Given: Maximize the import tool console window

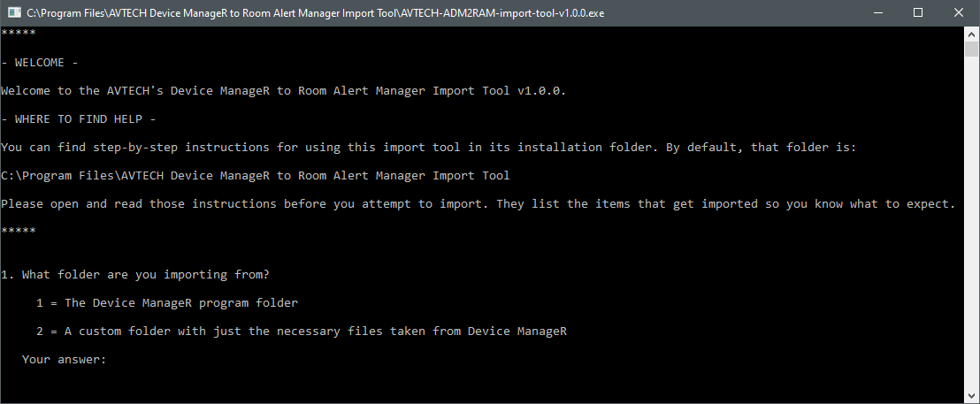Looking at the screenshot, I should tap(918, 13).
